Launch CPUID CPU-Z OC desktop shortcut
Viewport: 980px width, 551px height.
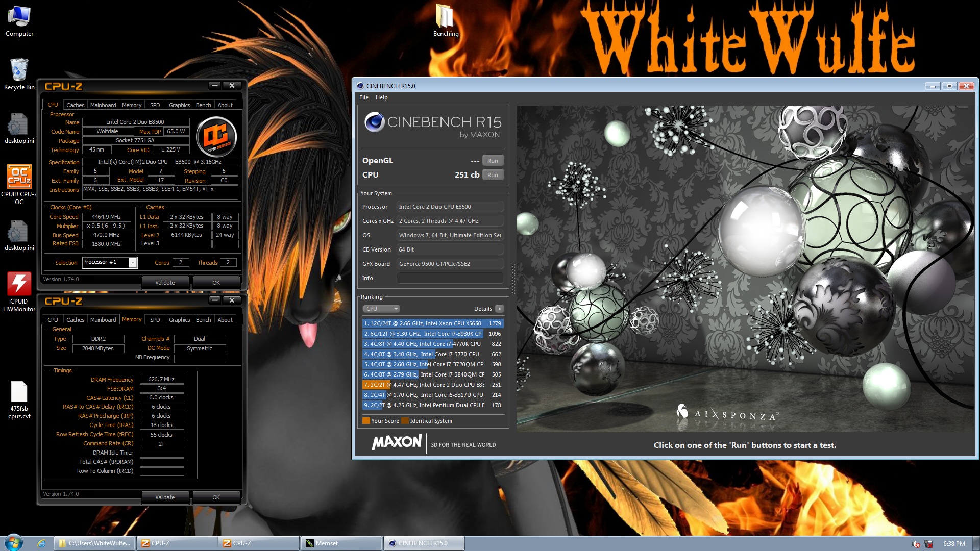point(19,185)
